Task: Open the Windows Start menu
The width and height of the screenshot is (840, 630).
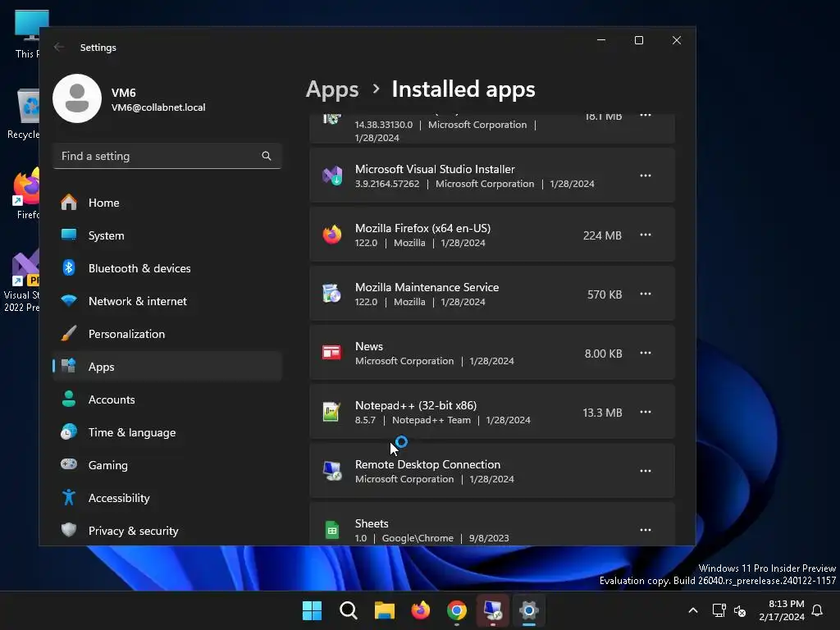Action: coord(312,610)
